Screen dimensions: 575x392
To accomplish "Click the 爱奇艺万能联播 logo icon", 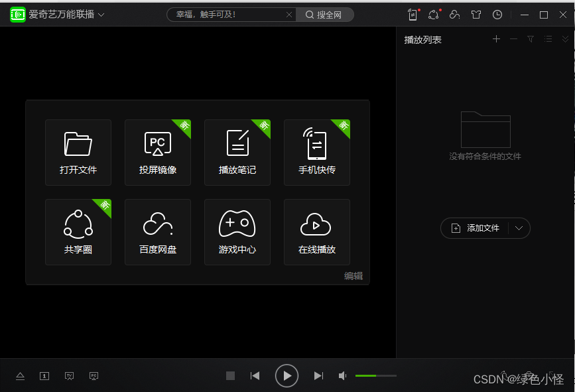I will [18, 15].
